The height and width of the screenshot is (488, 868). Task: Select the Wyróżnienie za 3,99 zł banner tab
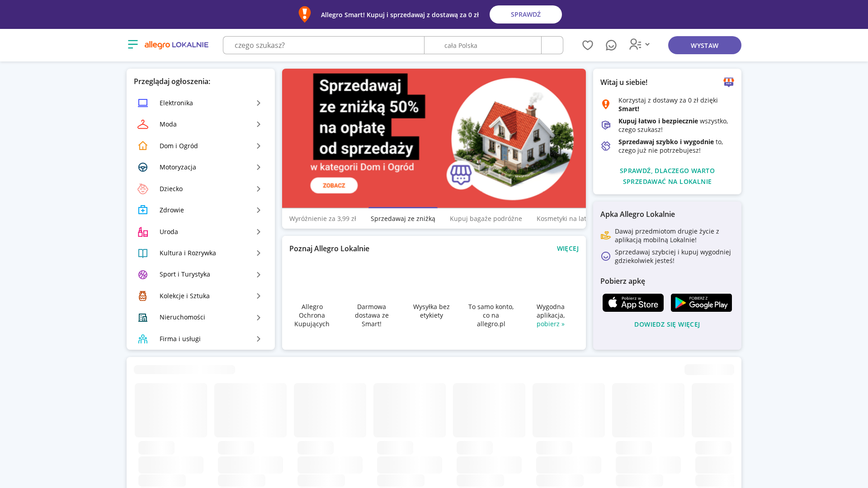pyautogui.click(x=323, y=219)
